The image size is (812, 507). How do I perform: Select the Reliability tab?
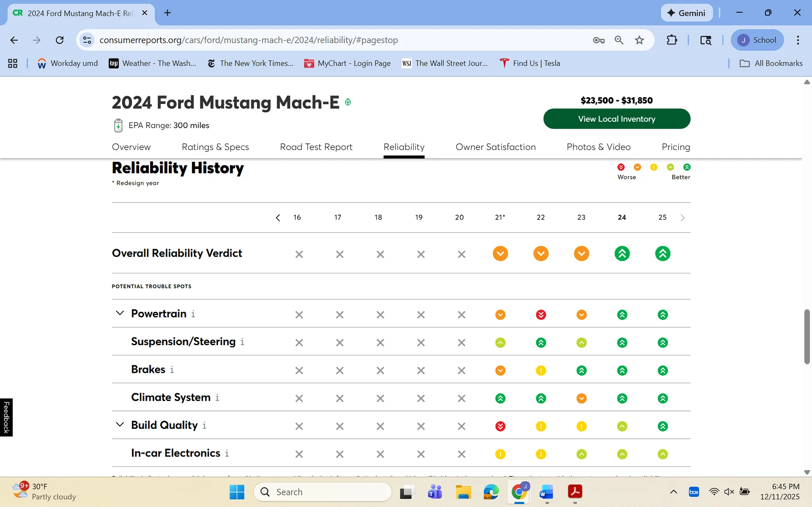click(404, 147)
